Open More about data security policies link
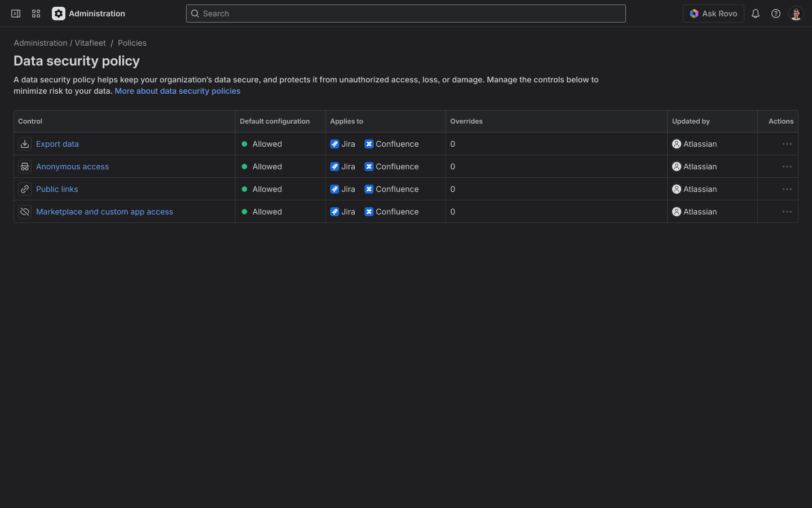 [x=178, y=91]
